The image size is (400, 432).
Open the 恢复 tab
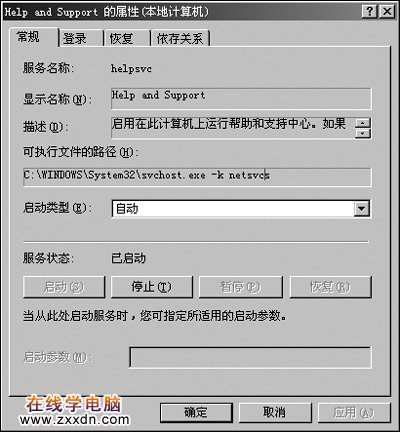tap(127, 38)
